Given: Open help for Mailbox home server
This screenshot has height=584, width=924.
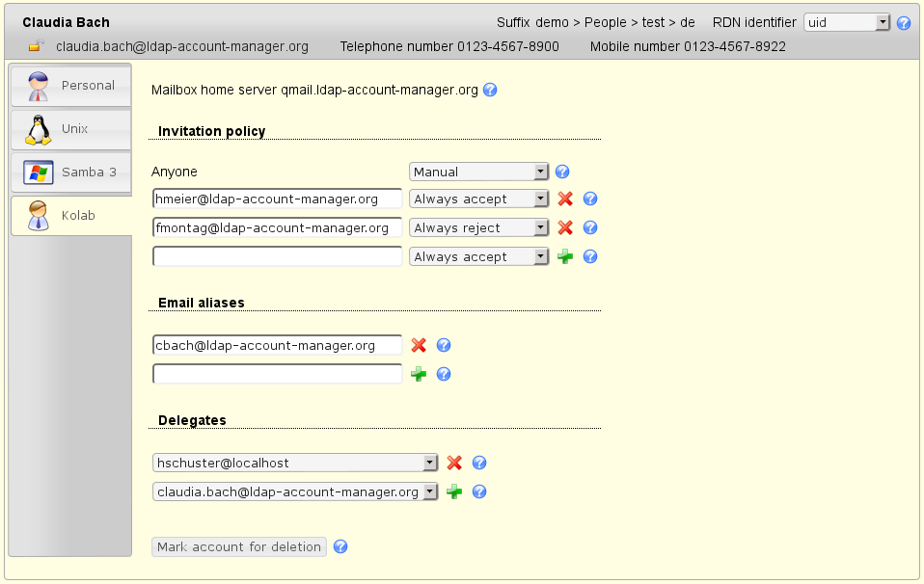Looking at the screenshot, I should (490, 91).
